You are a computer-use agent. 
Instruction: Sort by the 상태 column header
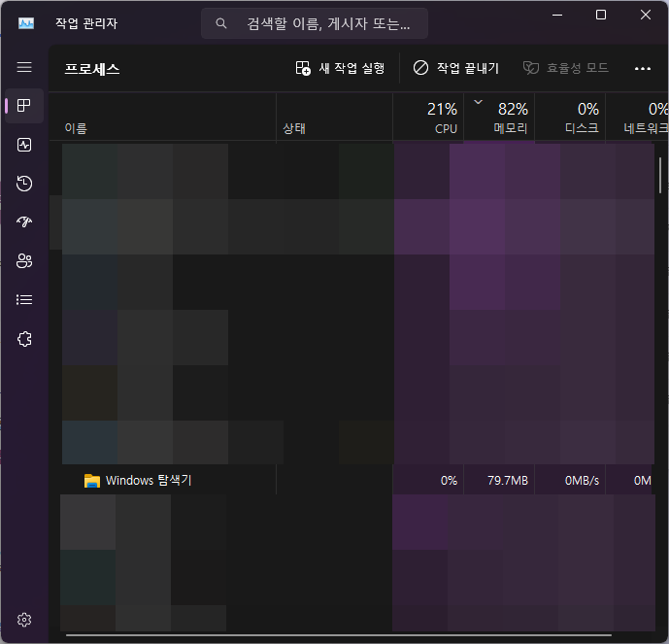point(334,117)
